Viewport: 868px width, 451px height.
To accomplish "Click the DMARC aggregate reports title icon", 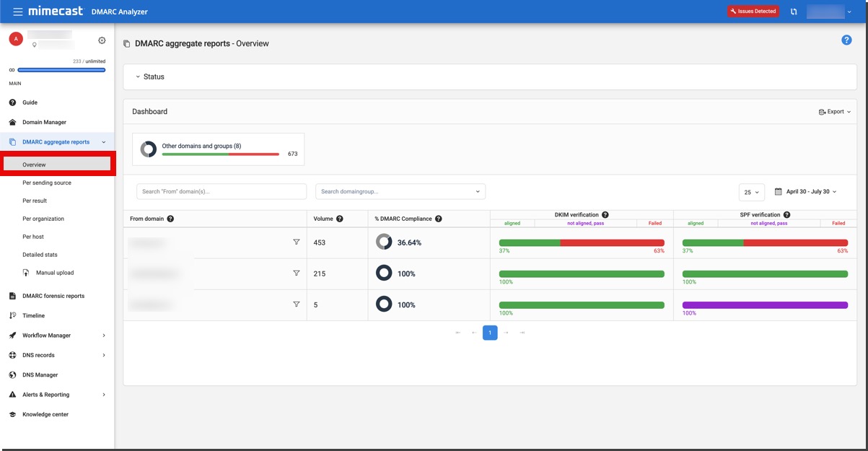I will [127, 44].
